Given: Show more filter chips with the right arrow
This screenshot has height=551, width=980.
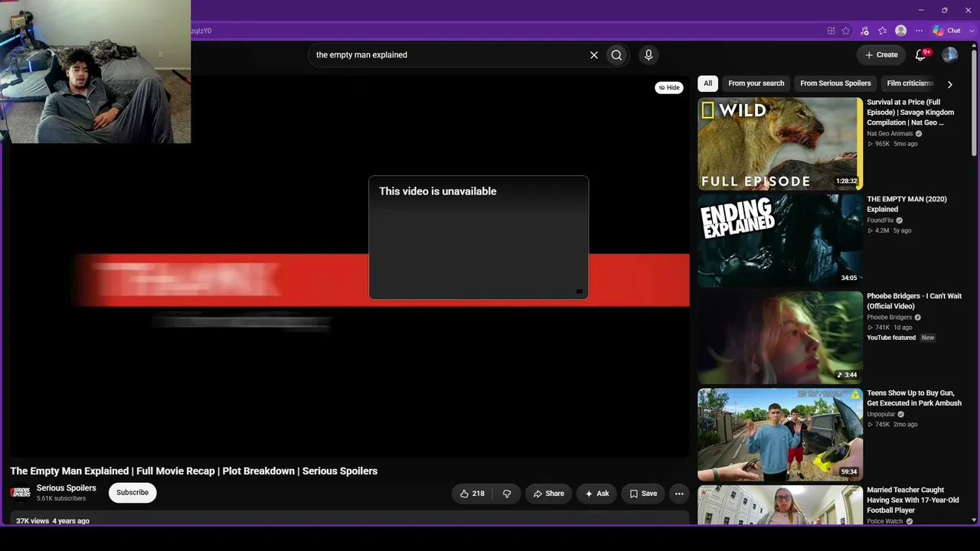Looking at the screenshot, I should [x=950, y=84].
